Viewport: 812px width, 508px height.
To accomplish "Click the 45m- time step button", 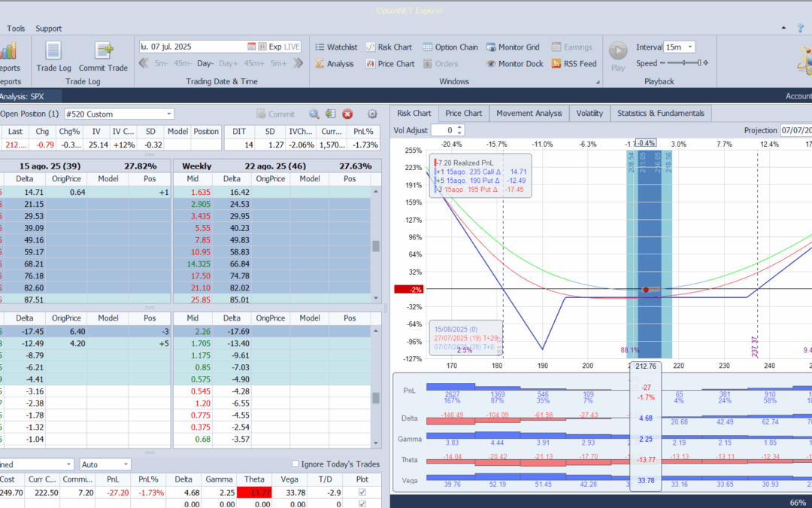I will pos(183,63).
